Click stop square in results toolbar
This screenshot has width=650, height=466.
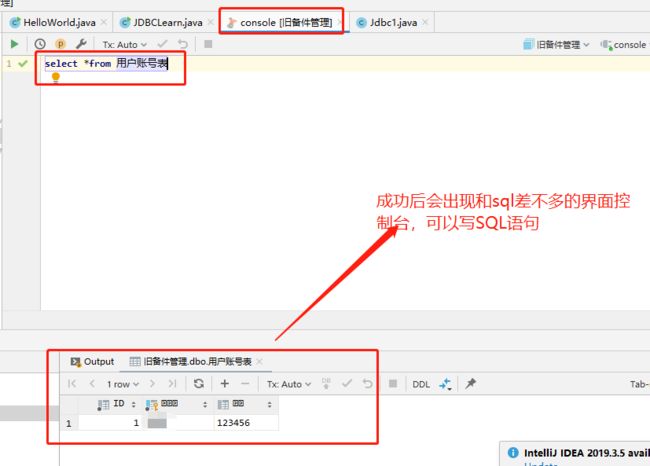tap(393, 383)
